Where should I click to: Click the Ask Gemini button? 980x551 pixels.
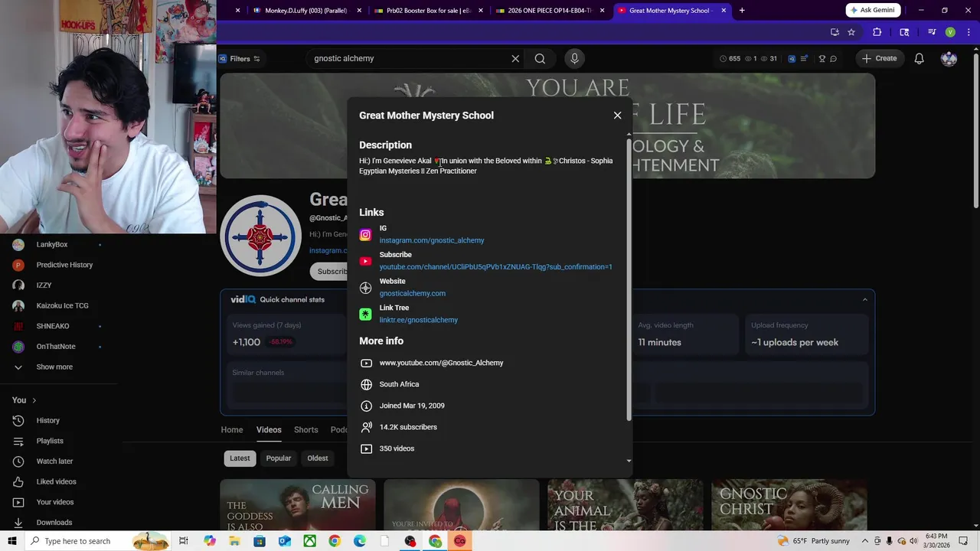(x=872, y=10)
